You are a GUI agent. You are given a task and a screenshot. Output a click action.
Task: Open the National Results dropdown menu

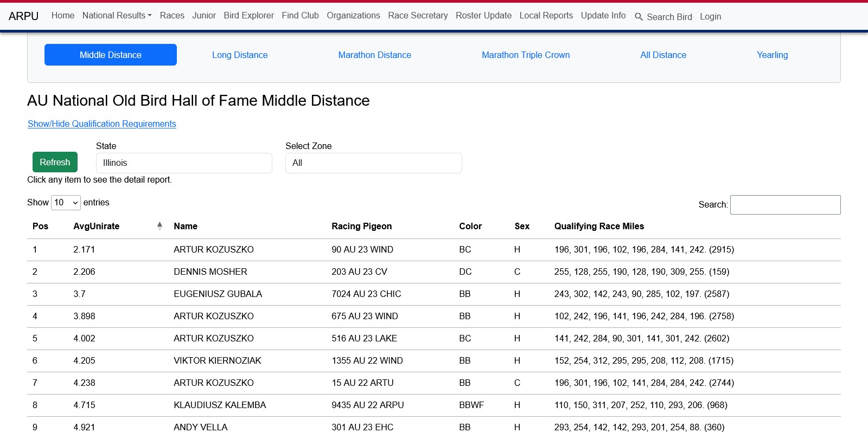pos(117,16)
